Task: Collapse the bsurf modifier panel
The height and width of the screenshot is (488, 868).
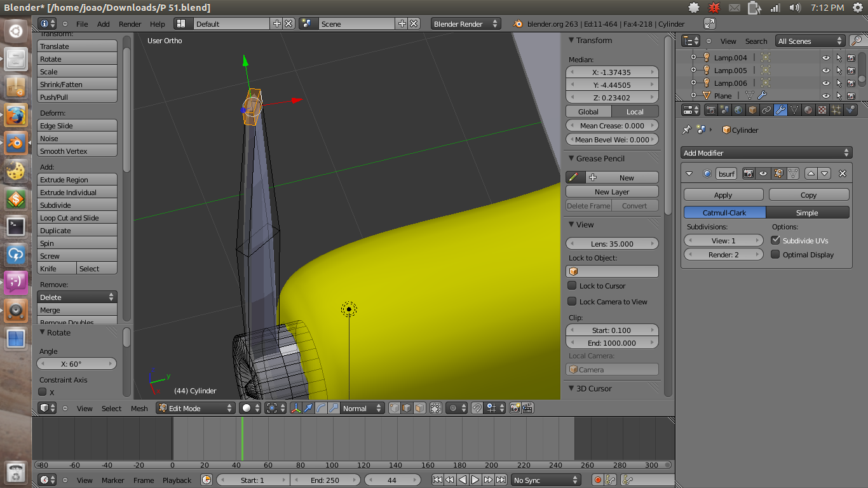Action: pos(689,173)
